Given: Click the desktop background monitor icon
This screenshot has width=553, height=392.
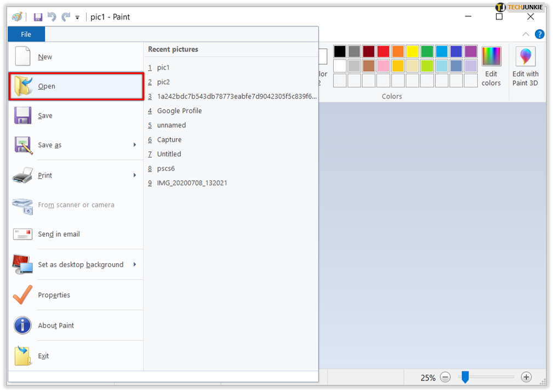Looking at the screenshot, I should click(x=22, y=264).
